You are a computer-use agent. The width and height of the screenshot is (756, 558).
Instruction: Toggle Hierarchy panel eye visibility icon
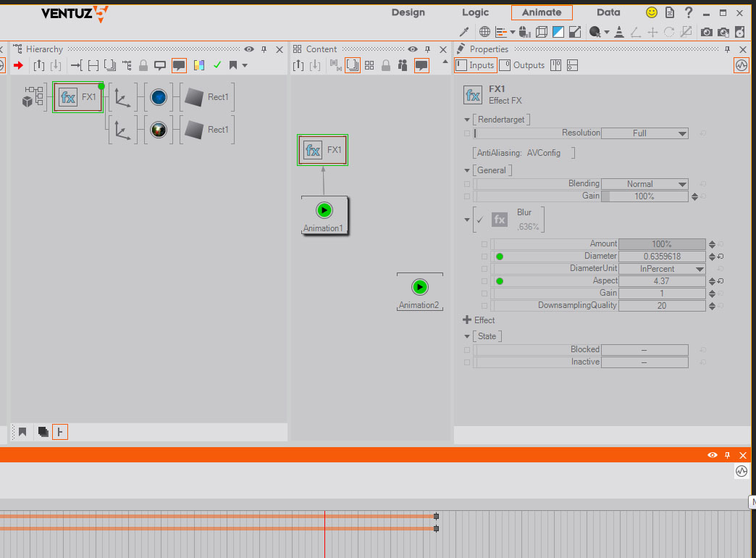[x=249, y=49]
